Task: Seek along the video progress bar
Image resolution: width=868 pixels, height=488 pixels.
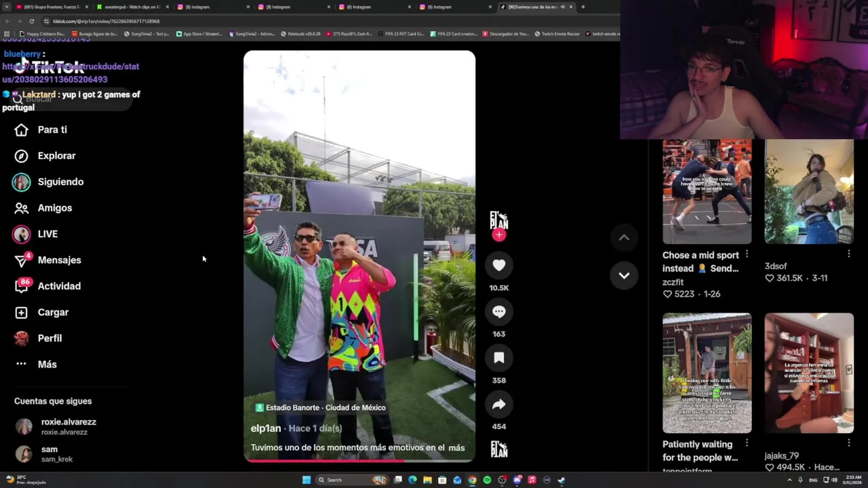Action: click(x=359, y=460)
